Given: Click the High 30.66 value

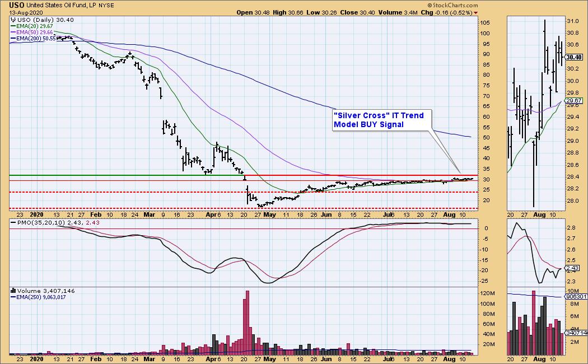Looking at the screenshot, I should 288,12.
